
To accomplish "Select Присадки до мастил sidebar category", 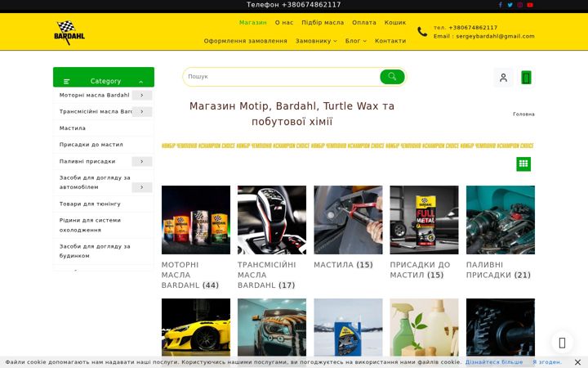I will click(91, 145).
